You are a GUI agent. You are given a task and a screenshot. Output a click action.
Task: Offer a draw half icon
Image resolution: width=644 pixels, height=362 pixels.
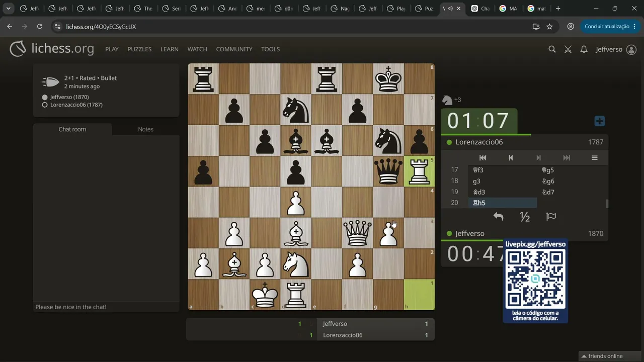[x=525, y=217]
